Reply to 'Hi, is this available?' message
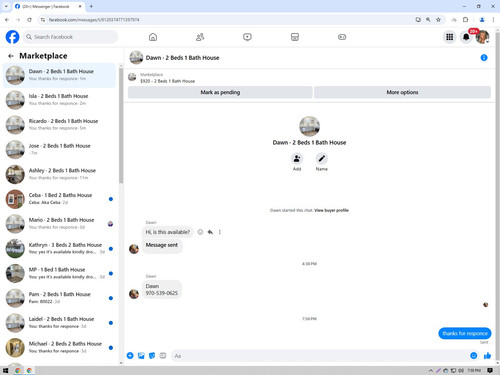This screenshot has width=500, height=375. tap(210, 232)
